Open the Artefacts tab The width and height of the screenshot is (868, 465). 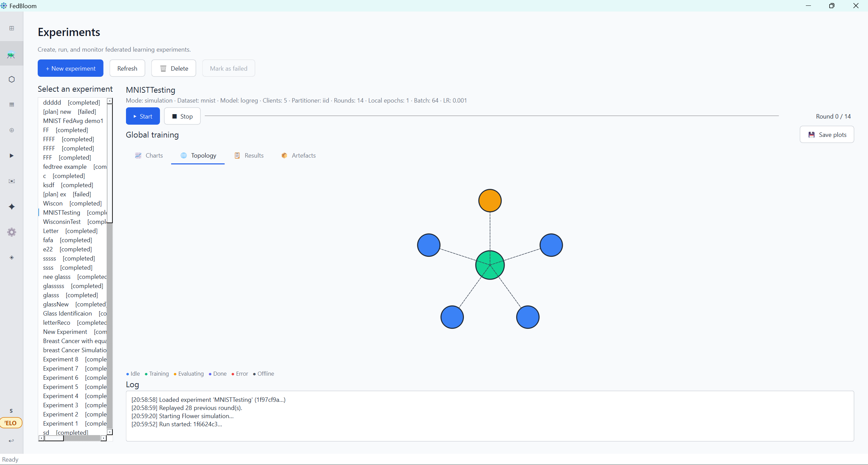click(x=299, y=156)
